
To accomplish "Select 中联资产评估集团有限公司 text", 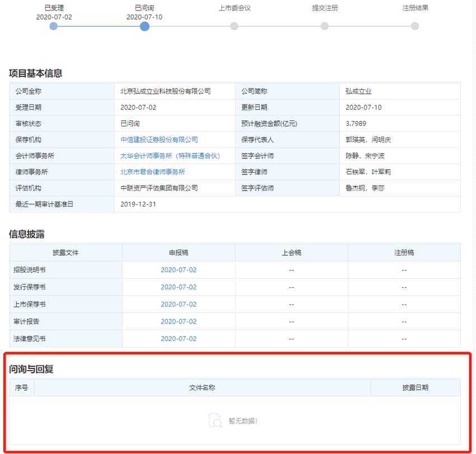I will [x=159, y=188].
